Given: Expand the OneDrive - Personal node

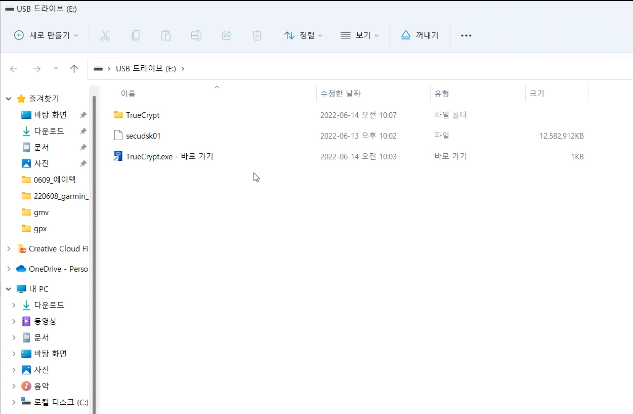Looking at the screenshot, I should [8, 269].
